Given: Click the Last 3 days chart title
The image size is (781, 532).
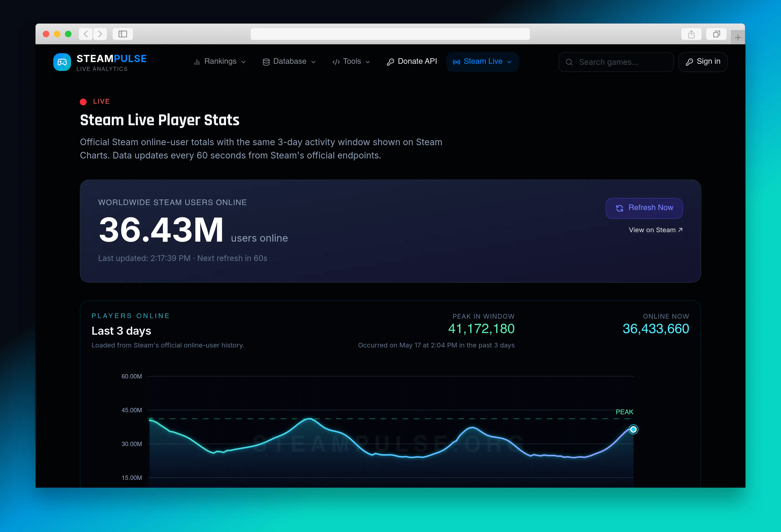Looking at the screenshot, I should tap(121, 331).
